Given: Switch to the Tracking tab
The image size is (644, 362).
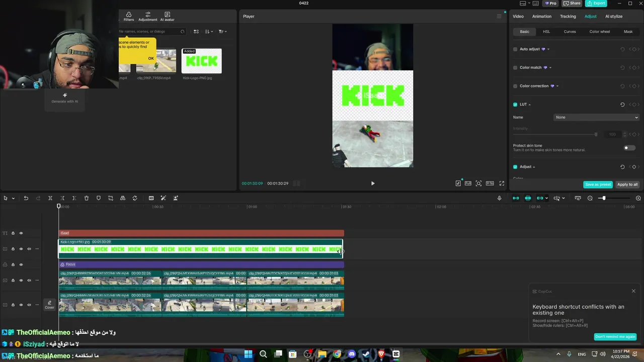Looking at the screenshot, I should (568, 16).
